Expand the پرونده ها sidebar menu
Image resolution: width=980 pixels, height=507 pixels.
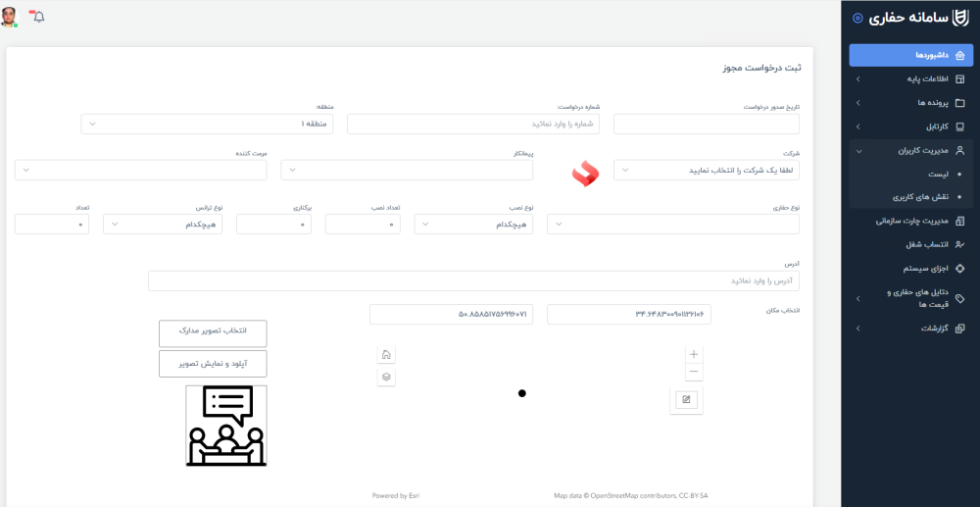(910, 103)
